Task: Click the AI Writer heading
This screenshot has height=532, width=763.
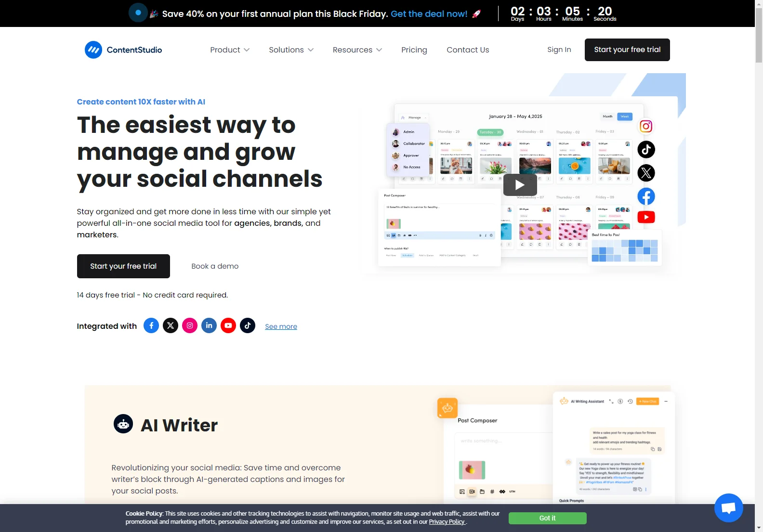Action: coord(179,425)
